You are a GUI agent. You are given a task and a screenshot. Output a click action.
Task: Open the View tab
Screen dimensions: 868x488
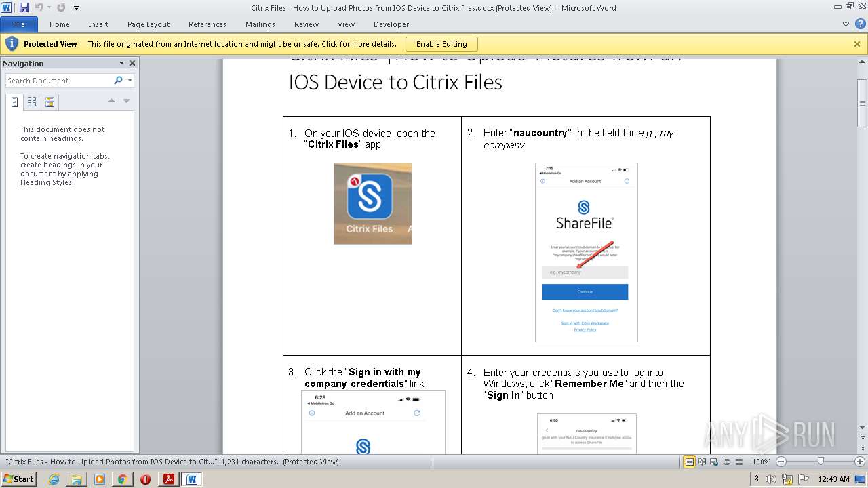(x=346, y=24)
